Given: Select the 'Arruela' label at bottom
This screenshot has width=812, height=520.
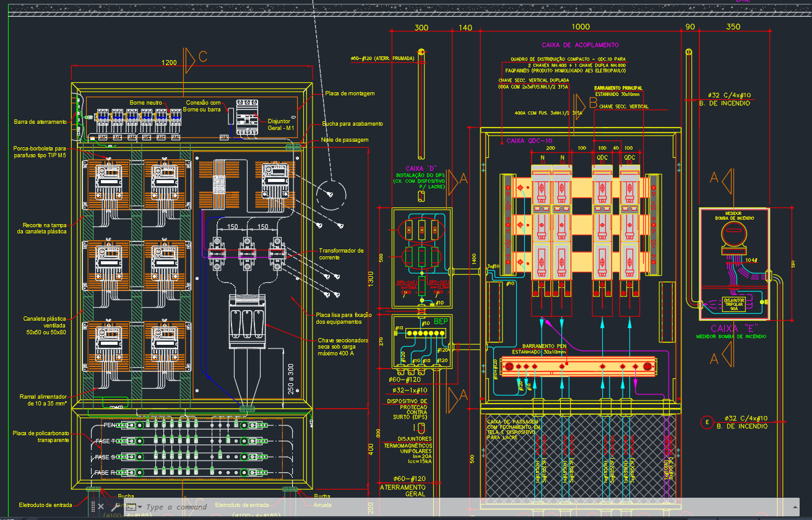Looking at the screenshot, I should tap(322, 505).
